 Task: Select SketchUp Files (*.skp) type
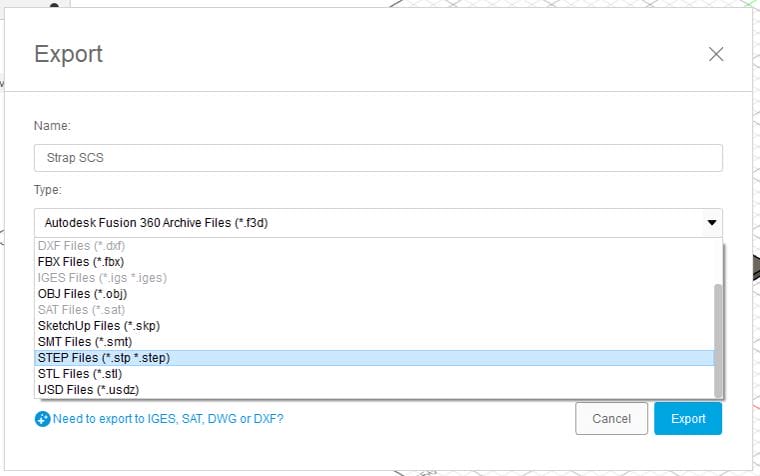tap(98, 326)
